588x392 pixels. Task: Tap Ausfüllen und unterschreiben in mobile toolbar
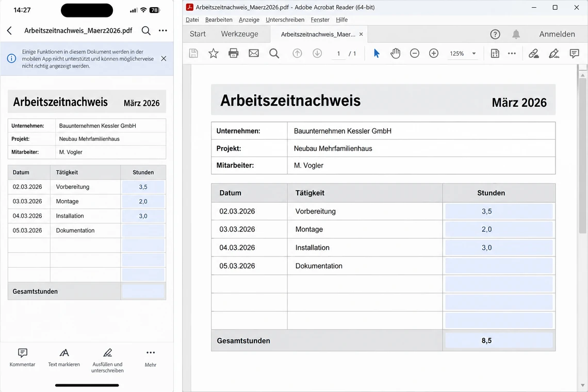[107, 361]
